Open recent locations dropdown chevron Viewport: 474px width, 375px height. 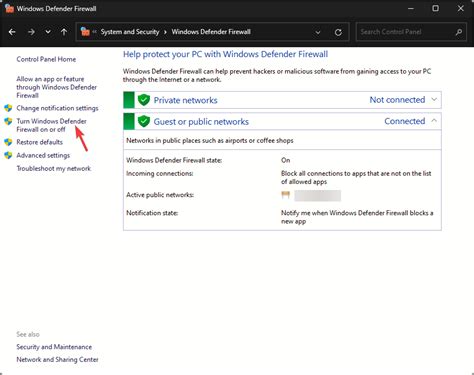[x=48, y=32]
